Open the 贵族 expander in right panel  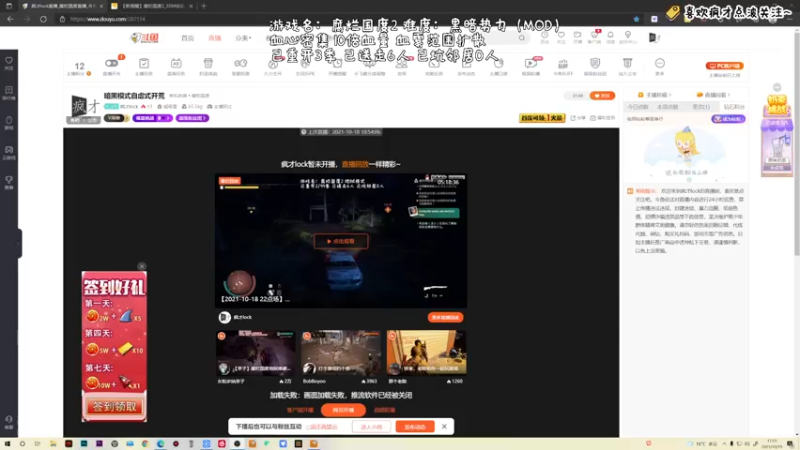714,95
